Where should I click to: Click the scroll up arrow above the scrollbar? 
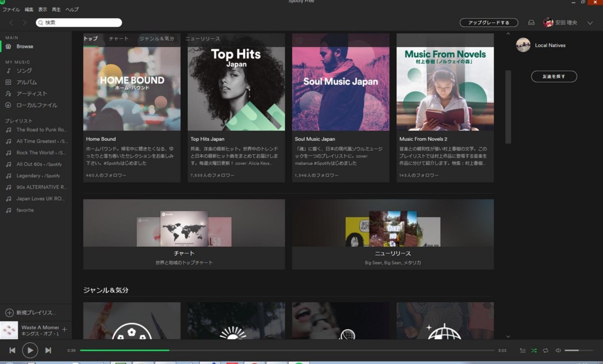click(508, 34)
